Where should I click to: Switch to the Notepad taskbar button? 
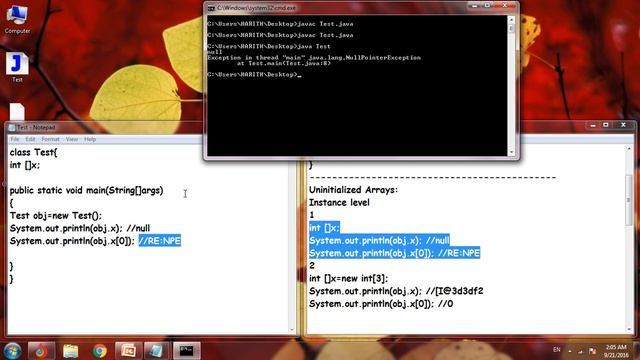pyautogui.click(x=157, y=351)
